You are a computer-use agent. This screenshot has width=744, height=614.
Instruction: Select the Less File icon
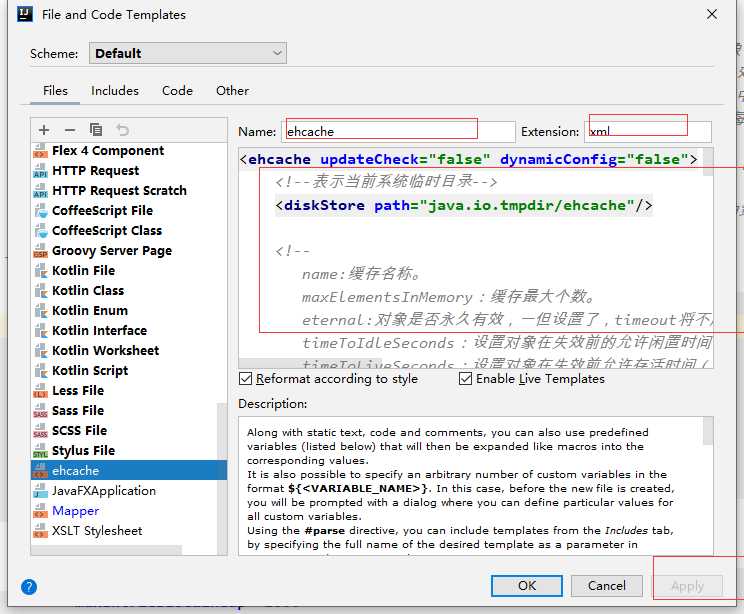coord(41,391)
